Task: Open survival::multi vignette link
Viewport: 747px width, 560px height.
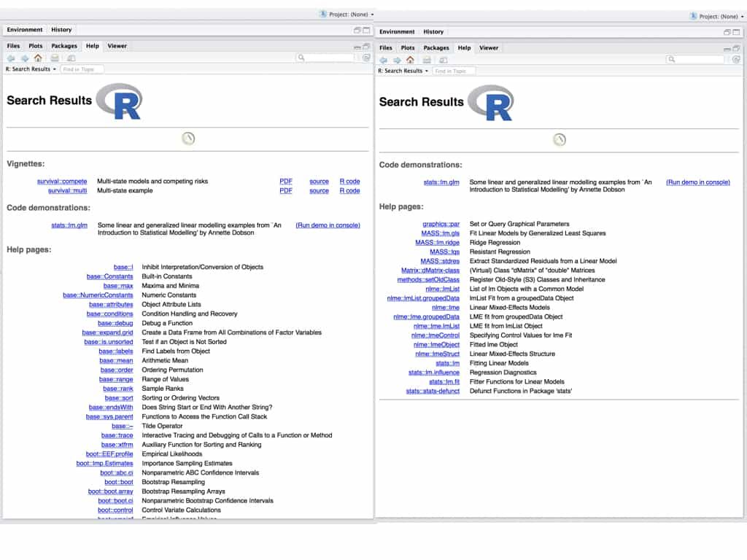Action: click(x=67, y=190)
